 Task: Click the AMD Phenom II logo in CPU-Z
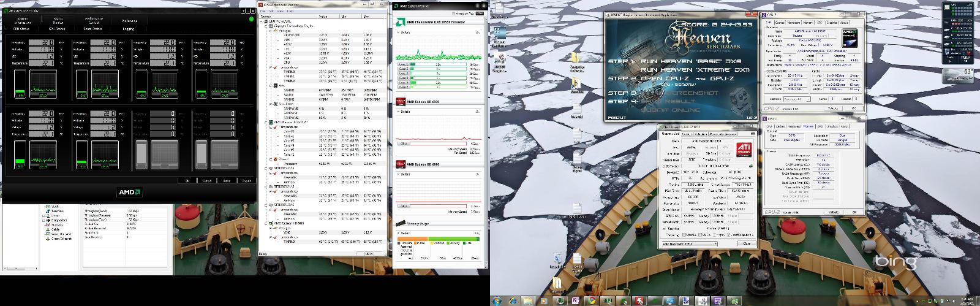tap(850, 37)
